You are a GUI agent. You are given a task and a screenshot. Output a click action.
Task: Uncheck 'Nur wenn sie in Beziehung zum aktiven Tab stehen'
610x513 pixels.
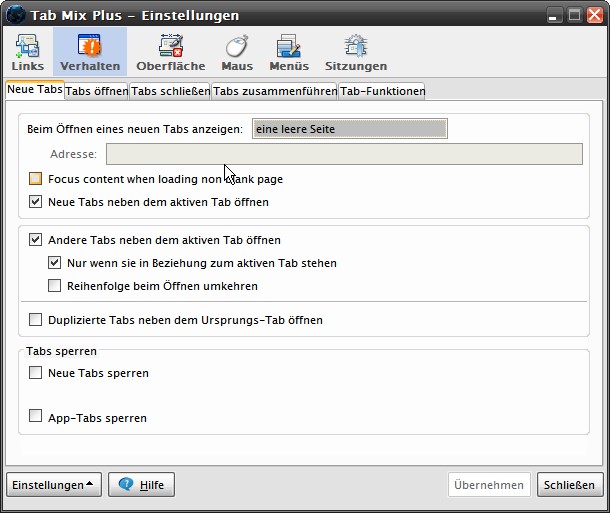(54, 263)
